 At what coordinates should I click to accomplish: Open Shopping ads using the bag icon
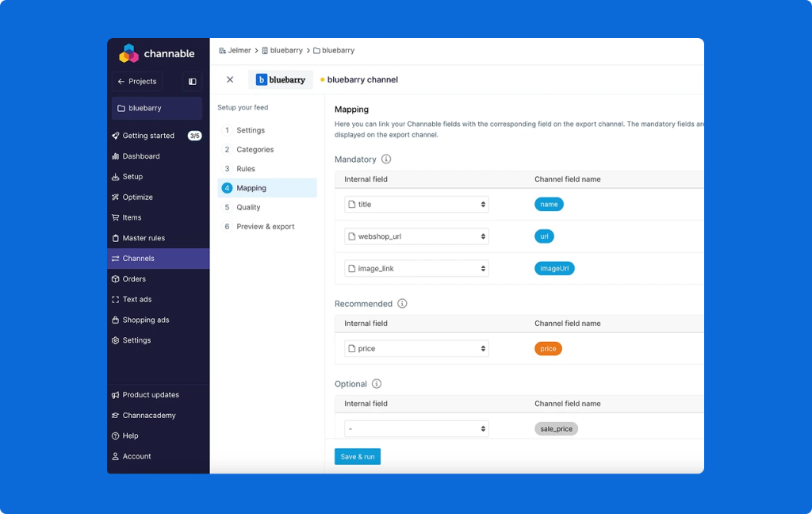tap(116, 320)
